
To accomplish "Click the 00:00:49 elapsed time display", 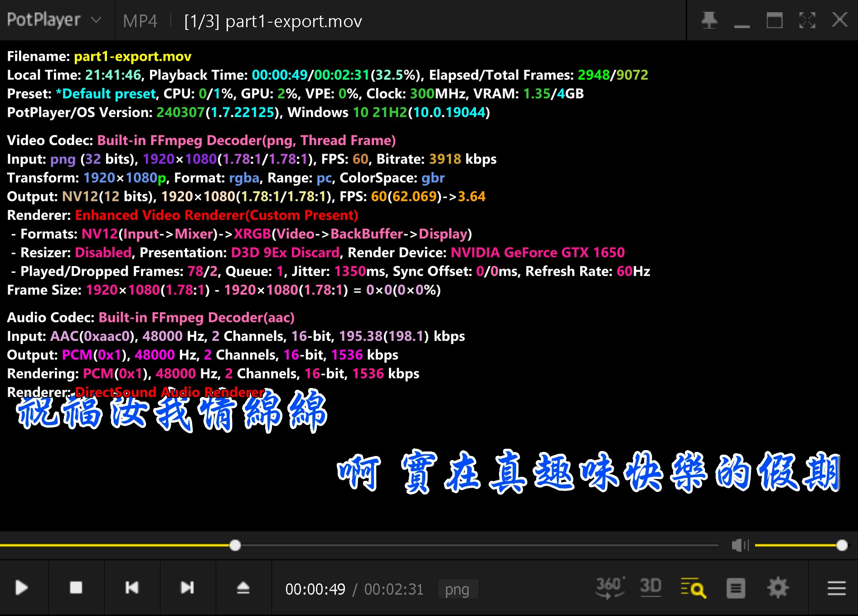I will [315, 589].
